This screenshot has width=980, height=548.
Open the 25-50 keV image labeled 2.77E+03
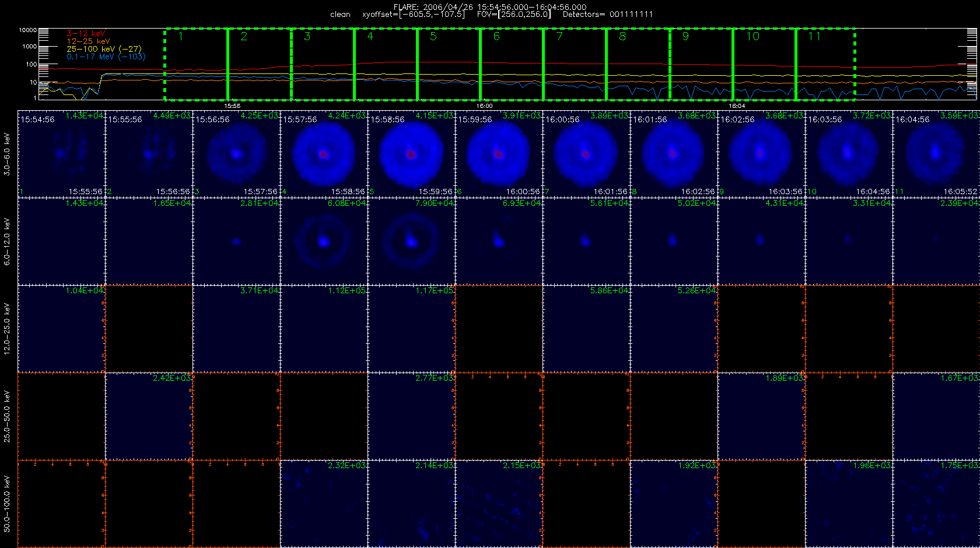[411, 416]
